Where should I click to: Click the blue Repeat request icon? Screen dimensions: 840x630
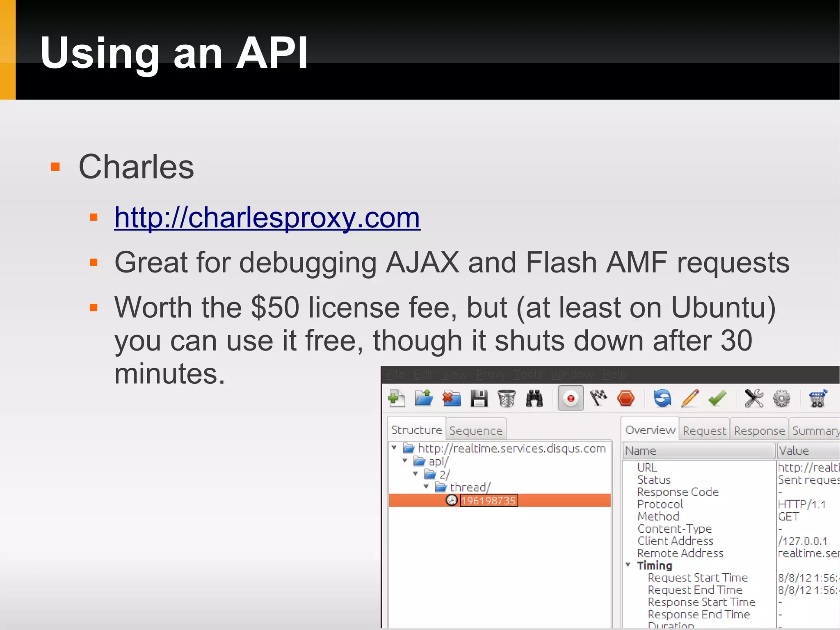[662, 398]
